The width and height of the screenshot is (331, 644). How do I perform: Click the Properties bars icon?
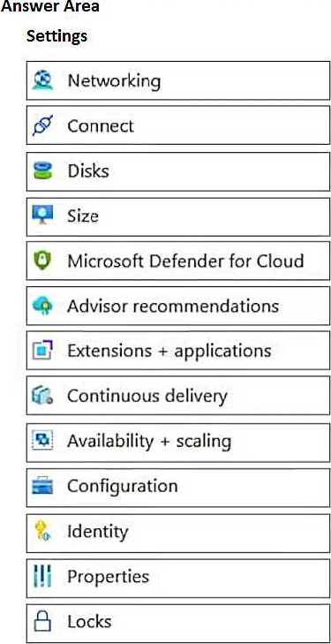click(x=43, y=576)
